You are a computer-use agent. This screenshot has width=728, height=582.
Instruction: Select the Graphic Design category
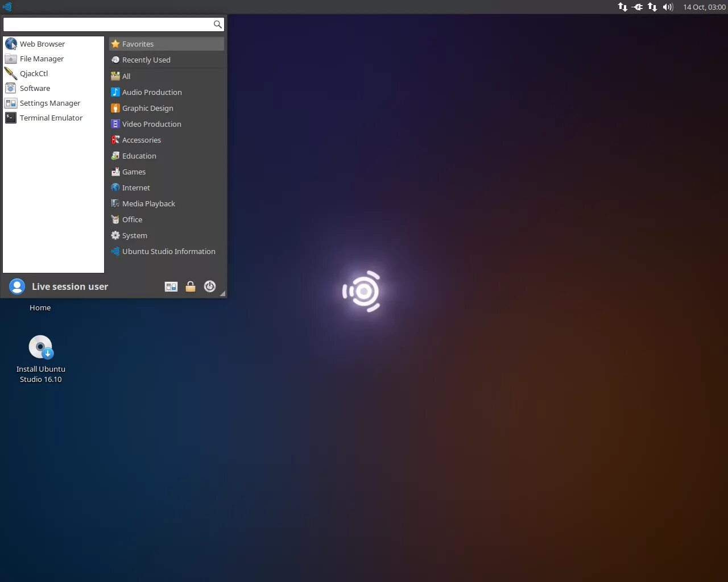pos(148,108)
